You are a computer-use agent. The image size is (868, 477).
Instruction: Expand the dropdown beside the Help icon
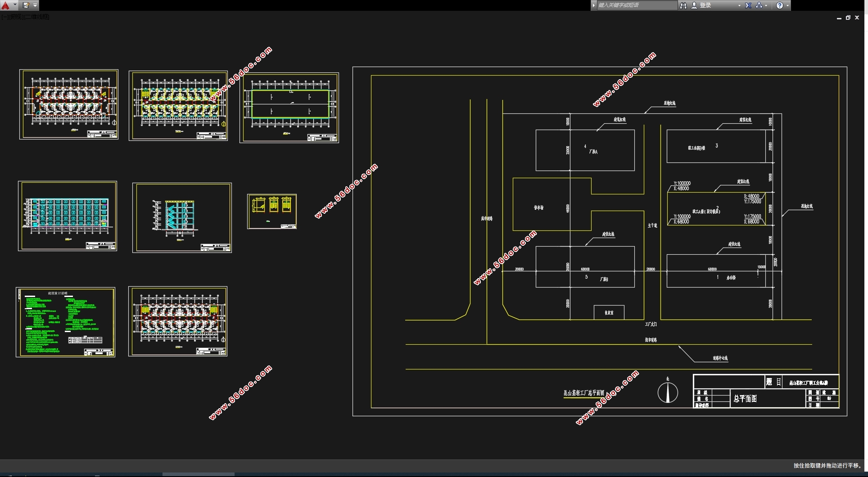(787, 5)
